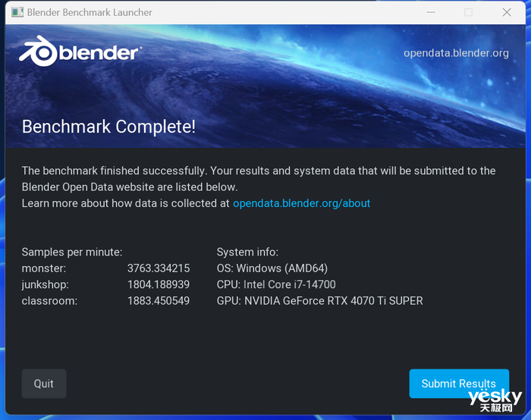Click the 'System info:' heading
This screenshot has width=531, height=420.
click(247, 252)
